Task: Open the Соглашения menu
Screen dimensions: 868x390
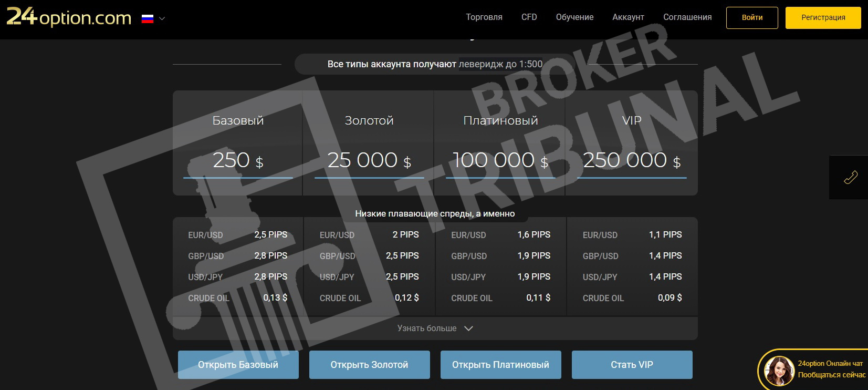Action: (x=687, y=17)
